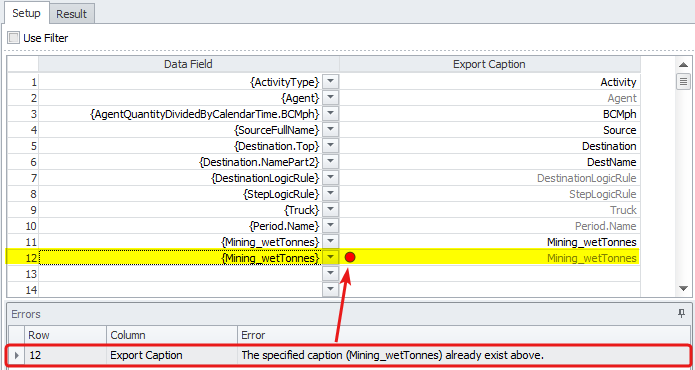
Task: Open dropdown in row 11 Mining_wetTonnes
Action: pyautogui.click(x=330, y=241)
